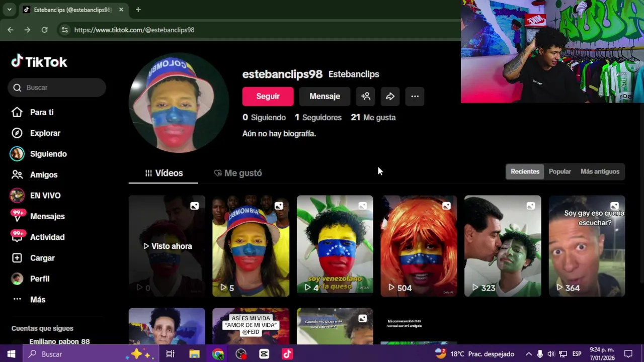Sort videos by Recientes
Viewport: 644px width, 362px height.
(x=525, y=171)
